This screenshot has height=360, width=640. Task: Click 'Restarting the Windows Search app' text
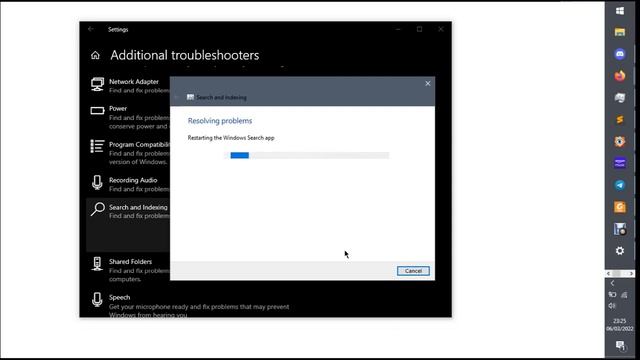[x=231, y=138]
